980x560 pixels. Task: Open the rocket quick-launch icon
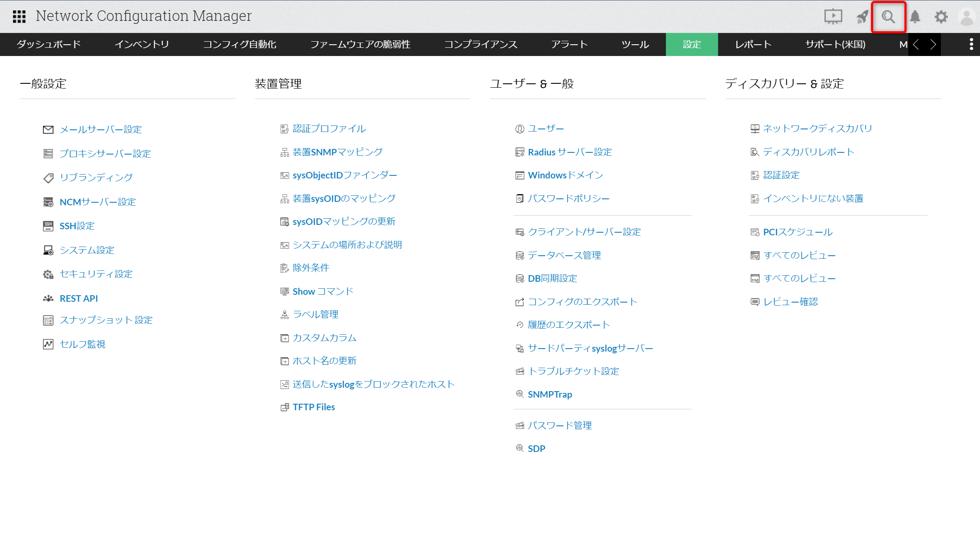pyautogui.click(x=862, y=17)
